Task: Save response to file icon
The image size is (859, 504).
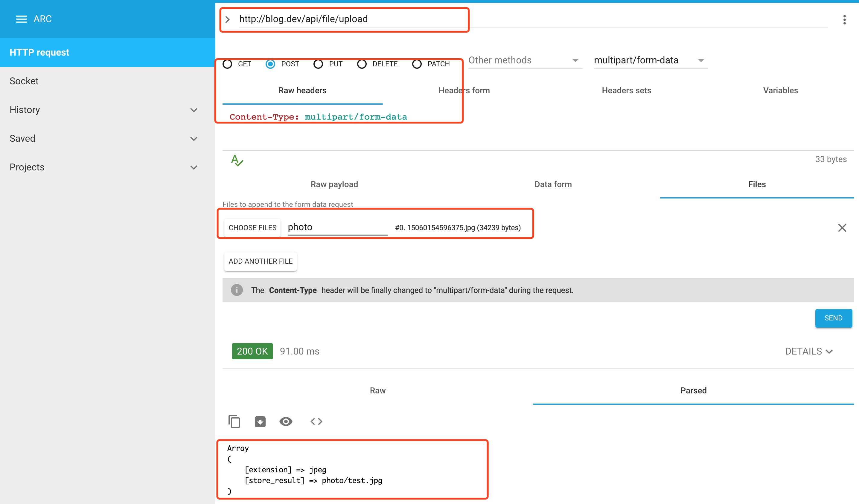Action: tap(260, 421)
